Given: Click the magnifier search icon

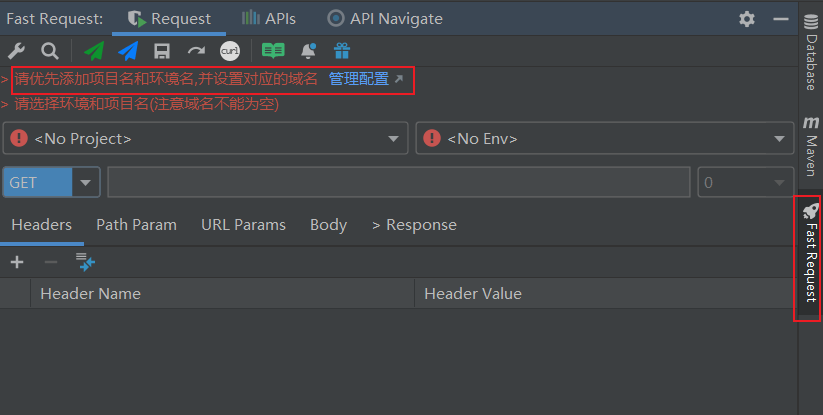Looking at the screenshot, I should (49, 51).
